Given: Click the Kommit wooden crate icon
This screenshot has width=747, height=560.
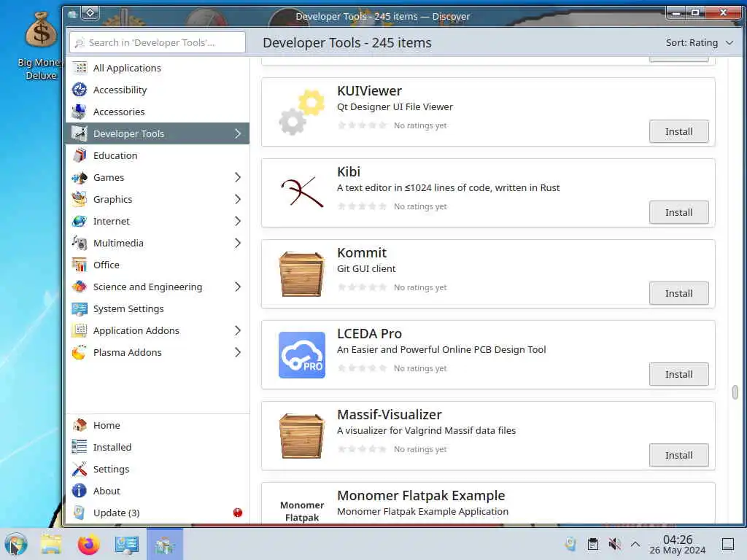Looking at the screenshot, I should tap(301, 274).
